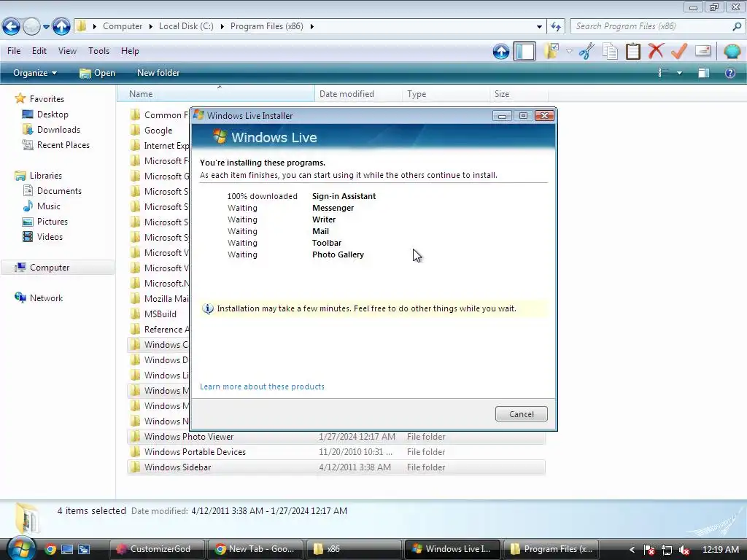The width and height of the screenshot is (747, 560).
Task: Refresh the Program Files (x86) address bar
Action: click(x=555, y=26)
